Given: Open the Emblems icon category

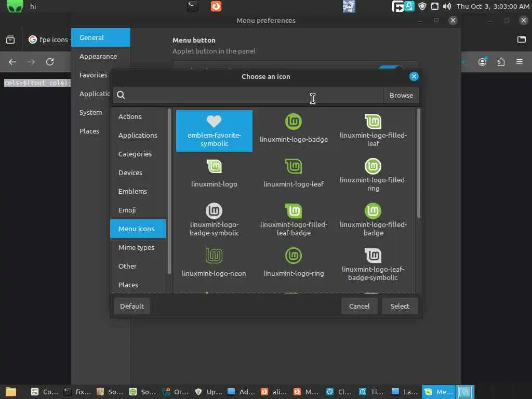Looking at the screenshot, I should click(138, 191).
